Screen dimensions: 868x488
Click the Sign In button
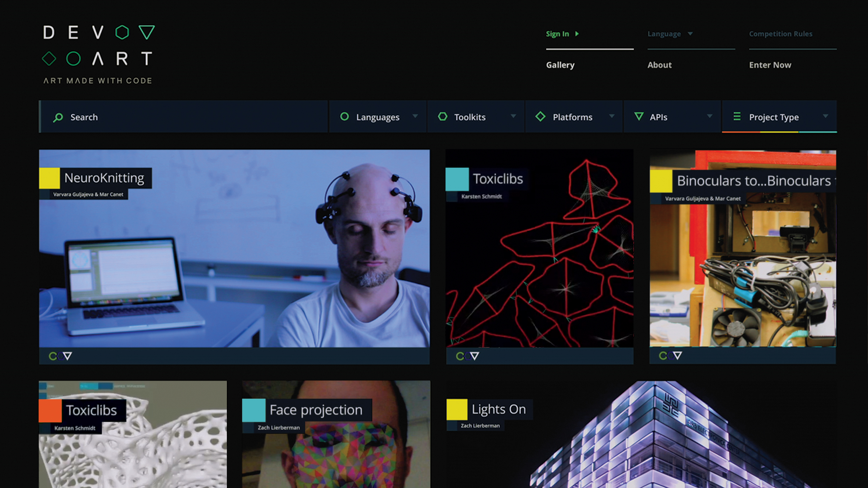558,34
